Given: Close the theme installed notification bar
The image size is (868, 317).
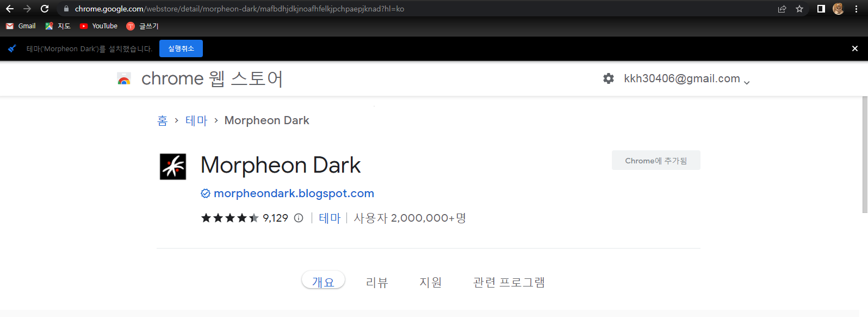Looking at the screenshot, I should coord(855,48).
